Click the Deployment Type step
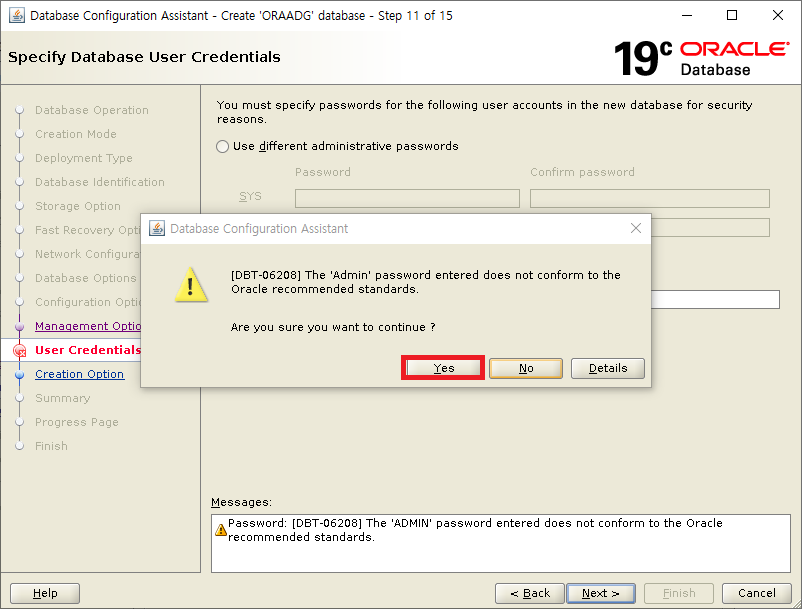 pos(83,159)
